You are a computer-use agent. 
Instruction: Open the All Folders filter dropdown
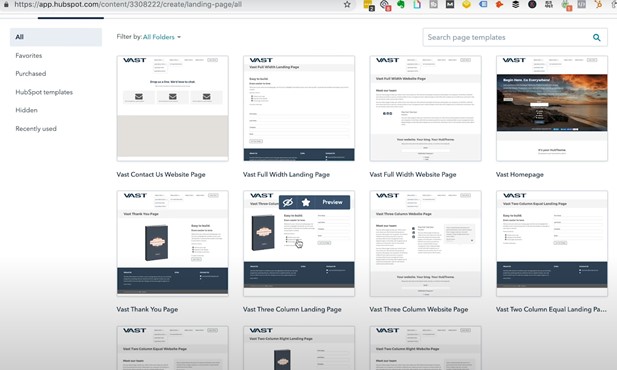pos(162,37)
